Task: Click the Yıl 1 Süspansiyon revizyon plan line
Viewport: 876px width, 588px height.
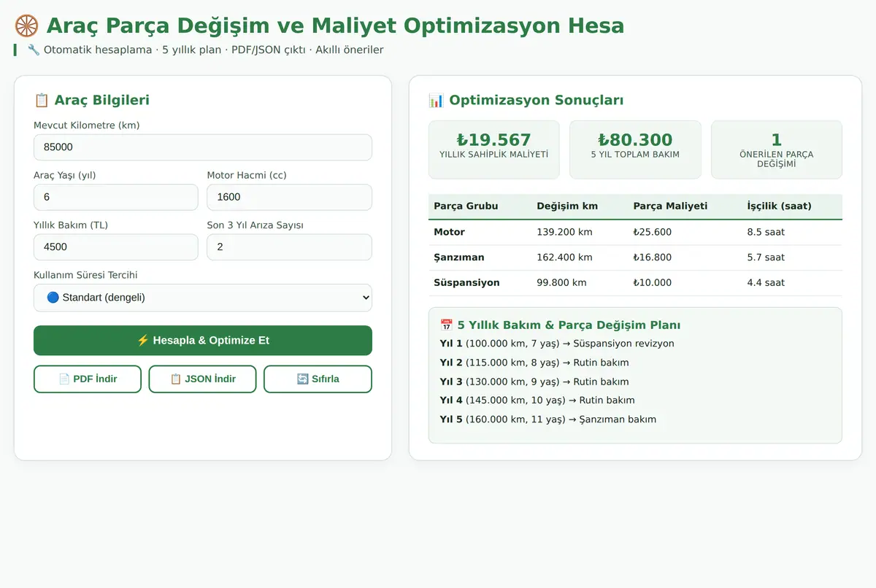Action: point(557,344)
